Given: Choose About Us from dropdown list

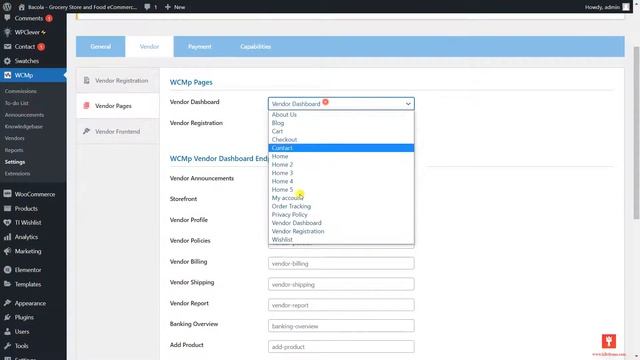Looking at the screenshot, I should click(x=341, y=114).
